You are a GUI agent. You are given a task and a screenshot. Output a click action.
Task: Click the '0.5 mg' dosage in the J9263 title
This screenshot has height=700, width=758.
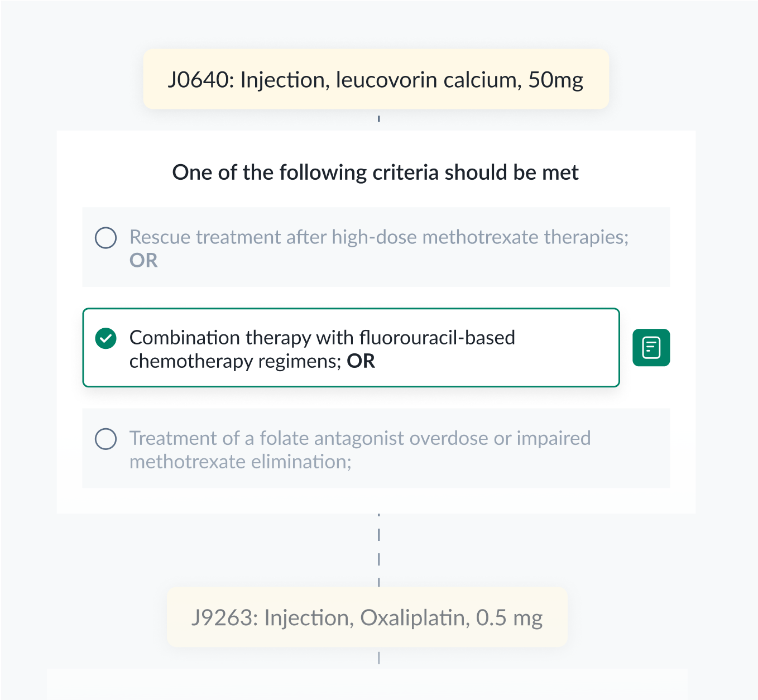[509, 618]
